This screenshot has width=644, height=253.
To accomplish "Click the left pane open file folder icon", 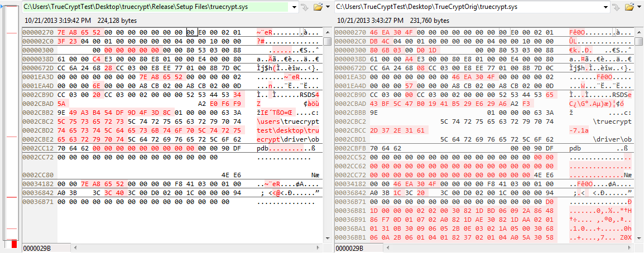I will click(x=318, y=7).
